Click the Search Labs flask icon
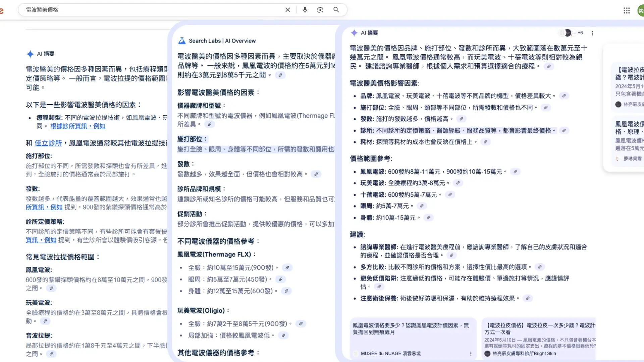This screenshot has width=644, height=362. tap(182, 41)
